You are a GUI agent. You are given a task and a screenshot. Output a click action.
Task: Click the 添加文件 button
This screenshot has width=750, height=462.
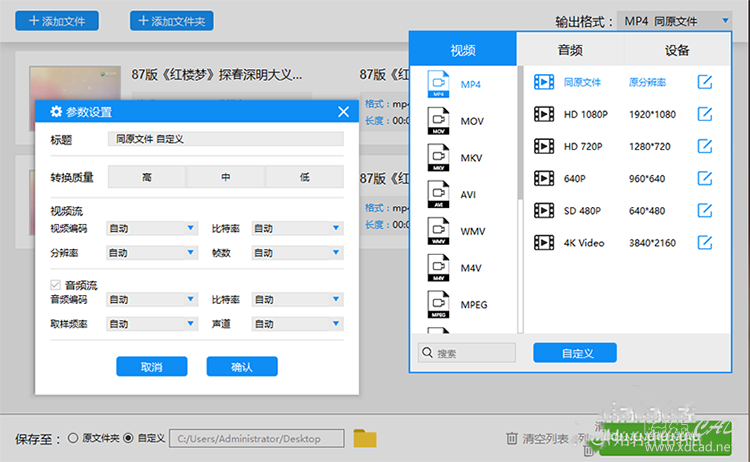pos(57,21)
